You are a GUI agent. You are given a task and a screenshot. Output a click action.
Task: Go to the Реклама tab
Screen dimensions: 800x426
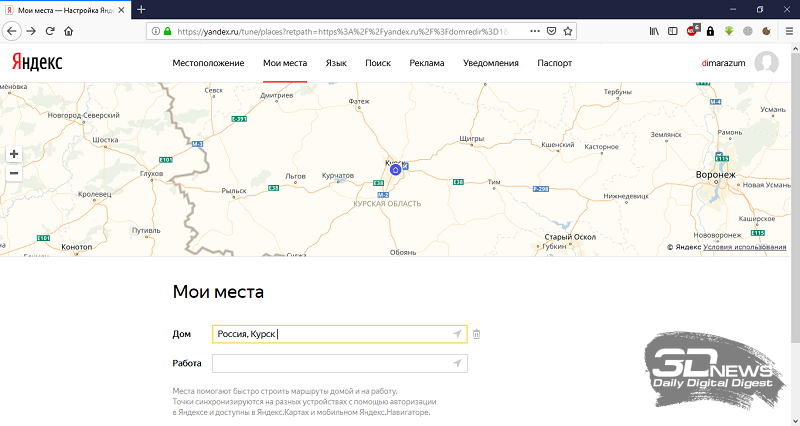427,63
